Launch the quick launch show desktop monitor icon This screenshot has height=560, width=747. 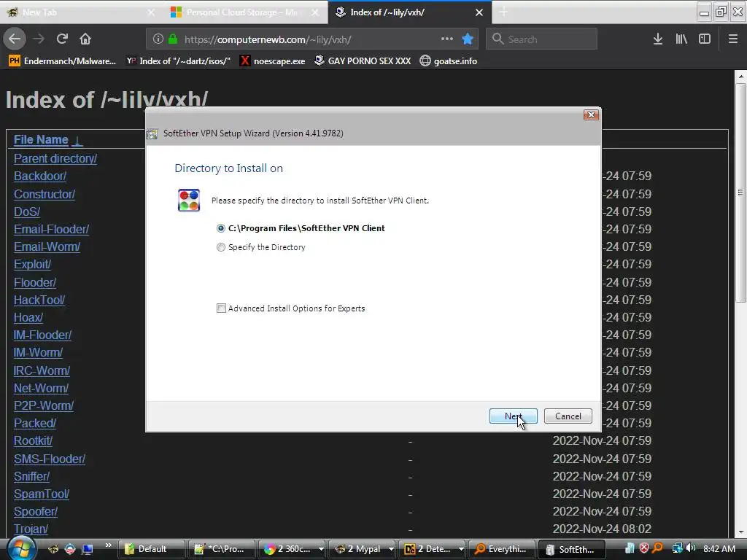[88, 549]
